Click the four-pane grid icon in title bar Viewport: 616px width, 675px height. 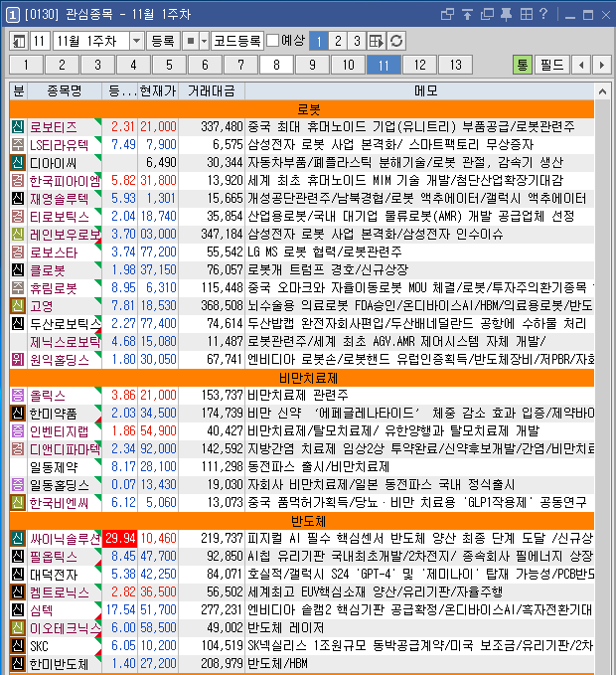click(x=525, y=14)
